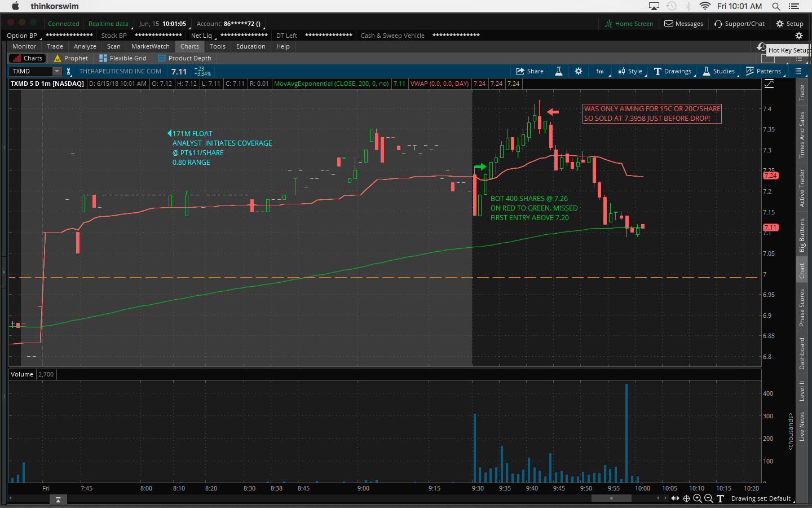Open the Option BP dropdown

(x=23, y=36)
